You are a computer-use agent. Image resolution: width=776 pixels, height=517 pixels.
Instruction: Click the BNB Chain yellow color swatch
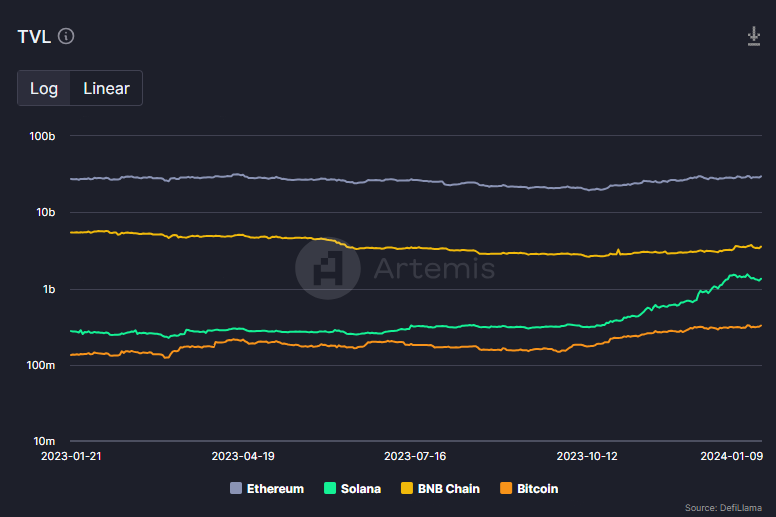pos(407,488)
